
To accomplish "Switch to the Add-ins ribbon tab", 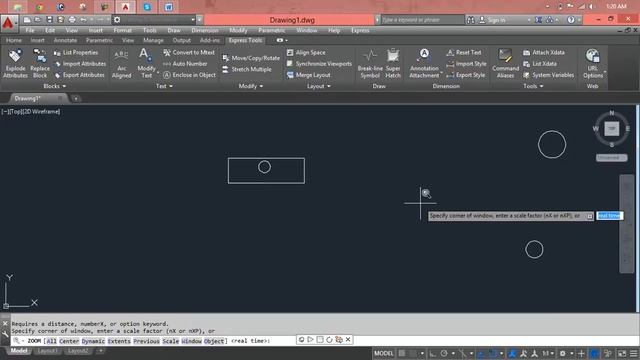I will coord(209,40).
